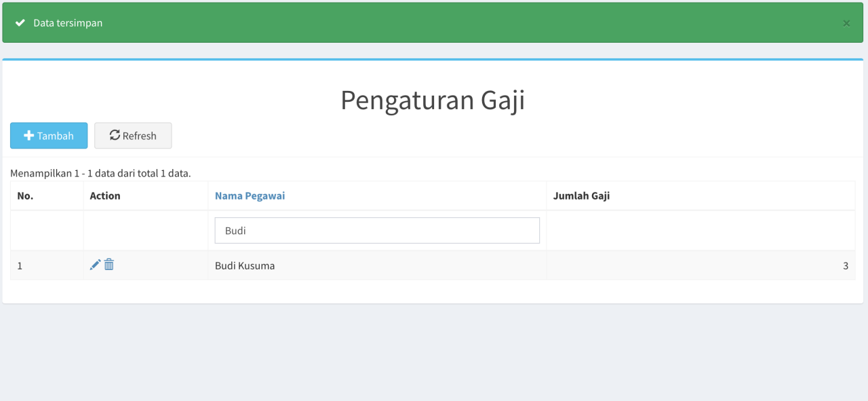
Task: Click empty filter cell under Jumlah Gaji
Action: click(x=700, y=231)
